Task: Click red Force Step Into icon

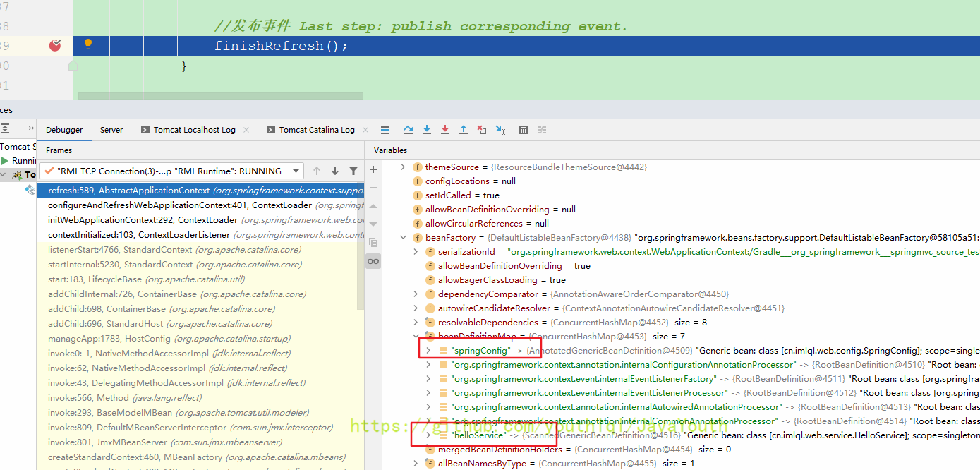Action: [x=445, y=130]
